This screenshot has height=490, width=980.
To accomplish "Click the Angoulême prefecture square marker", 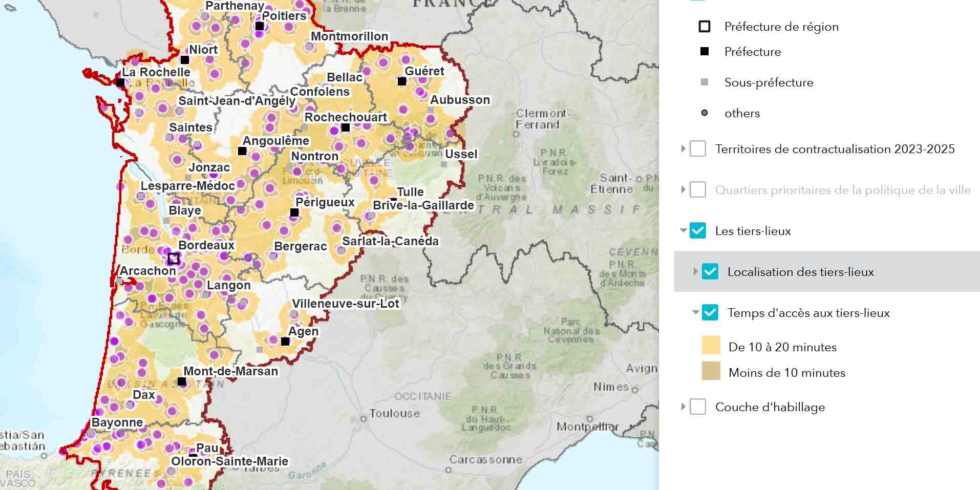I will pyautogui.click(x=242, y=151).
